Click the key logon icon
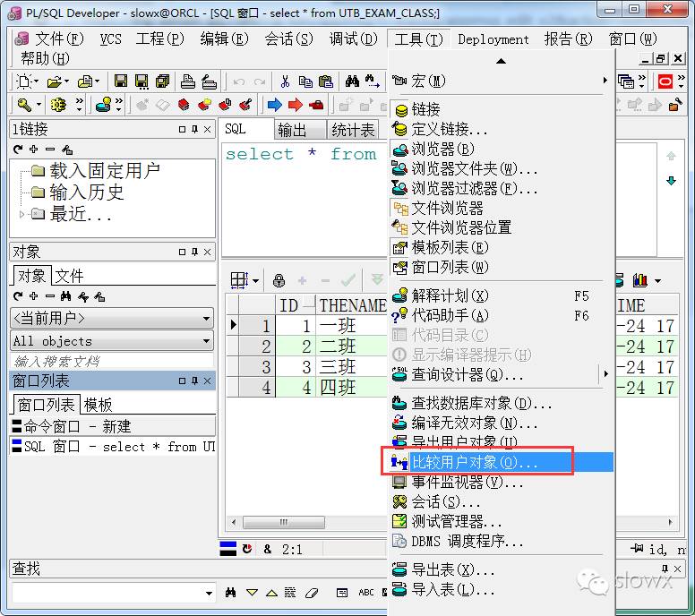 (x=24, y=105)
